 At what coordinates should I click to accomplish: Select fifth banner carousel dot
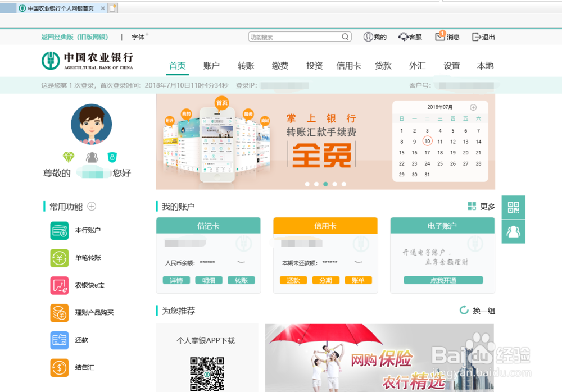click(x=344, y=184)
